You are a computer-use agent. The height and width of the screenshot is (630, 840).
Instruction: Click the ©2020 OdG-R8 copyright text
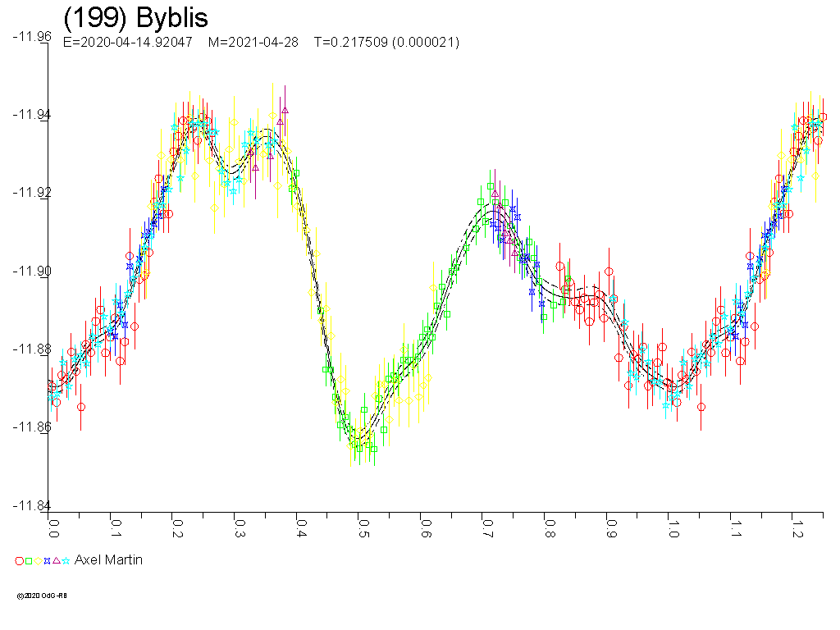click(x=41, y=596)
